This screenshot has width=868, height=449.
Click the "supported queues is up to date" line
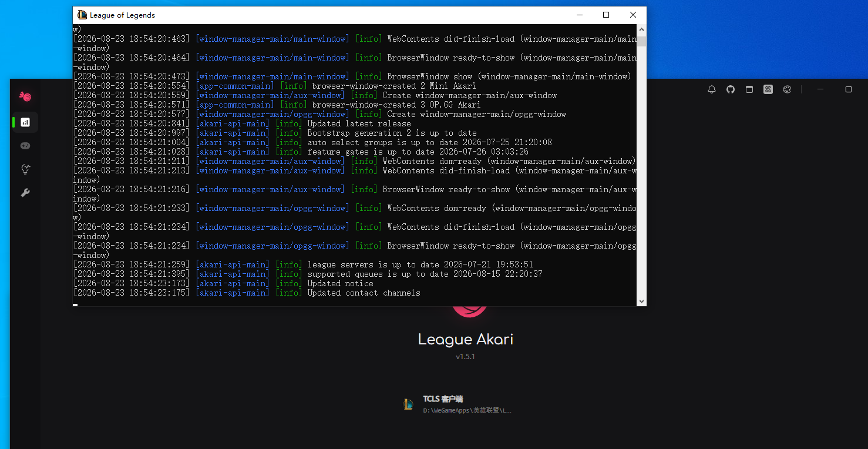pyautogui.click(x=308, y=274)
